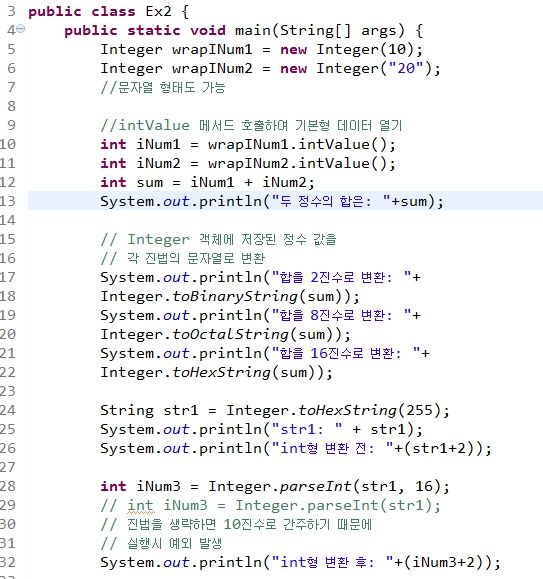This screenshot has height=579, width=543.
Task: Click the class name Ex2
Action: coord(158,11)
